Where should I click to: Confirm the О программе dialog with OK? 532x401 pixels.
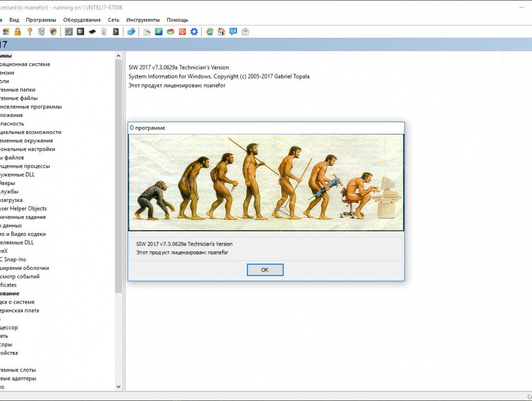point(265,270)
